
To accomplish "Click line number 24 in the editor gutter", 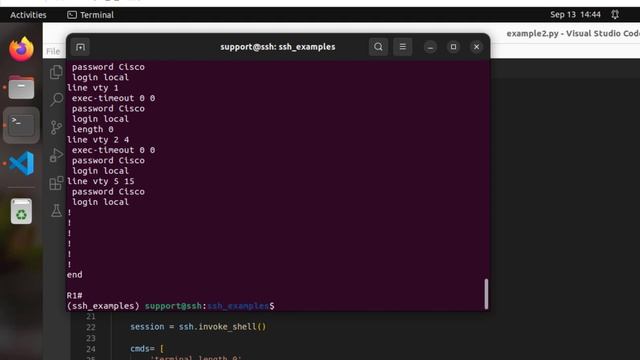I will click(91, 349).
